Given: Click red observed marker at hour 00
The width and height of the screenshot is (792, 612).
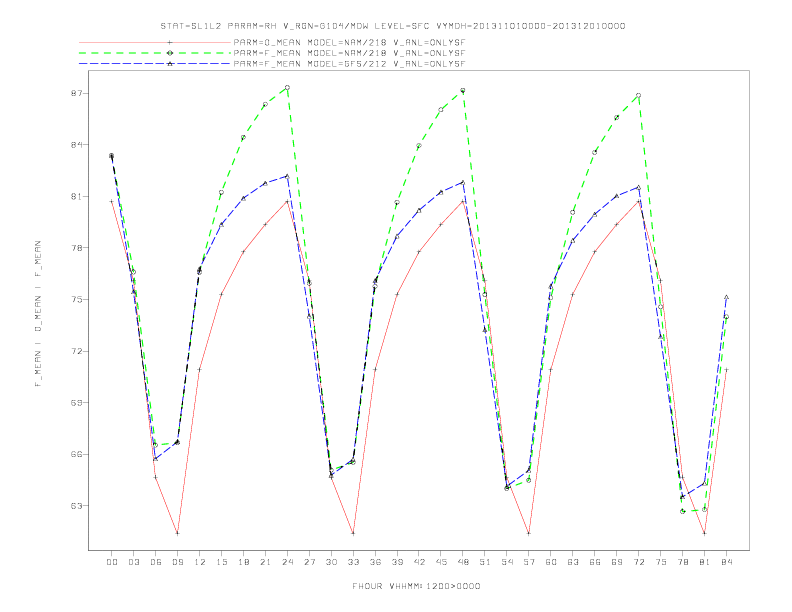Looking at the screenshot, I should [x=112, y=201].
